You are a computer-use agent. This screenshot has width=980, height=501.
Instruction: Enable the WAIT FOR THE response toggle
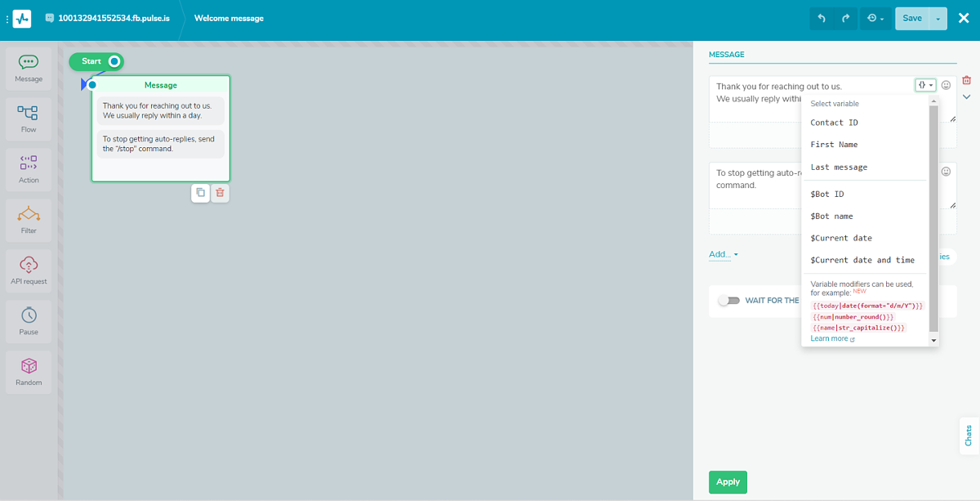729,301
